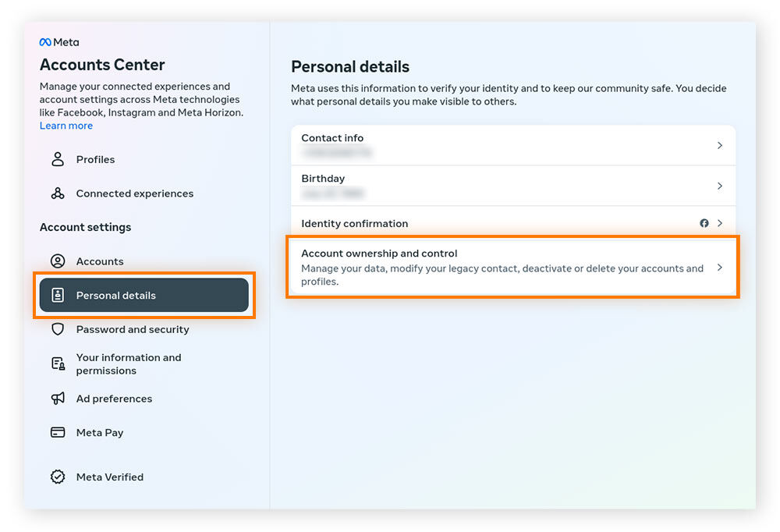This screenshot has height=532, width=780.
Task: Click Facebook icon beside Identity confirmation
Action: click(x=704, y=223)
